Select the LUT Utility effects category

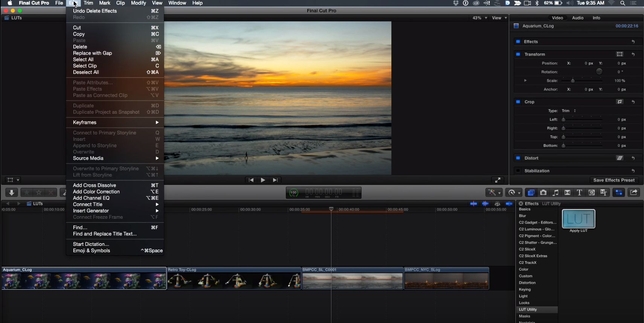click(x=537, y=309)
